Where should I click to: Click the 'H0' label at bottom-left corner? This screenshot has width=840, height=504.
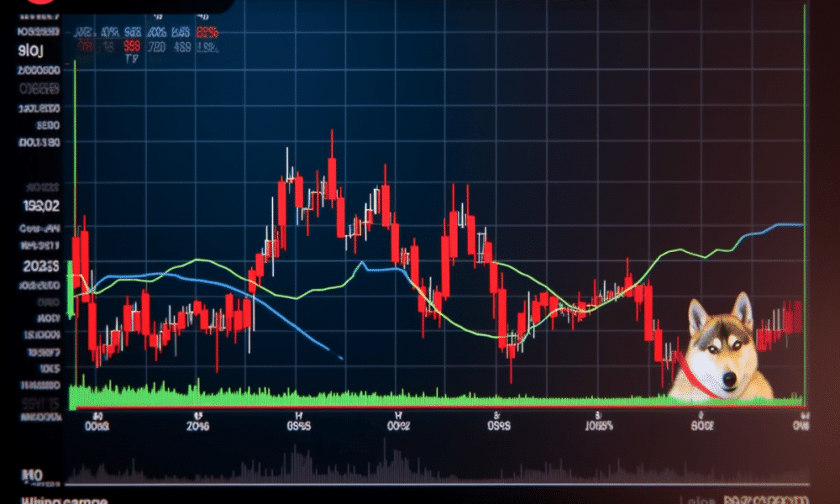coord(32,475)
